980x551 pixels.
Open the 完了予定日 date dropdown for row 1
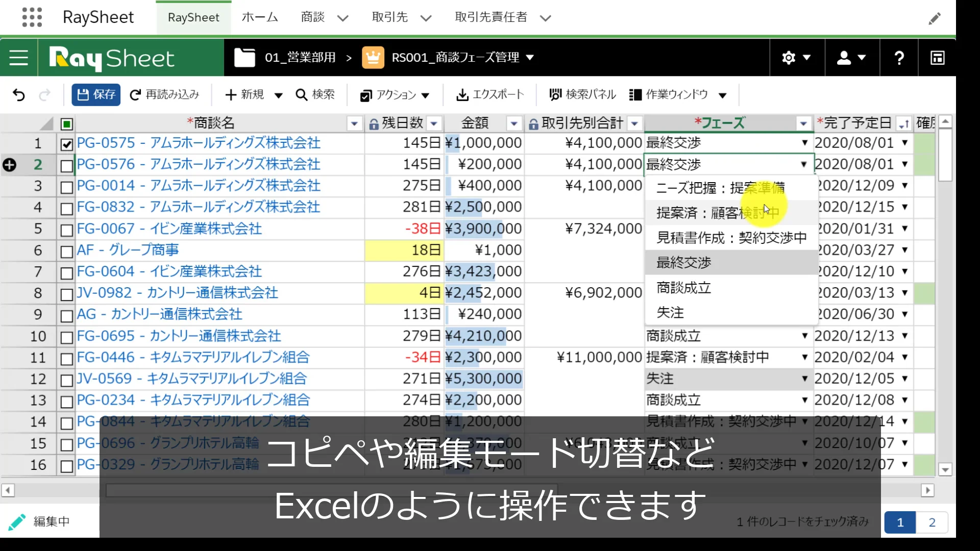coord(905,143)
